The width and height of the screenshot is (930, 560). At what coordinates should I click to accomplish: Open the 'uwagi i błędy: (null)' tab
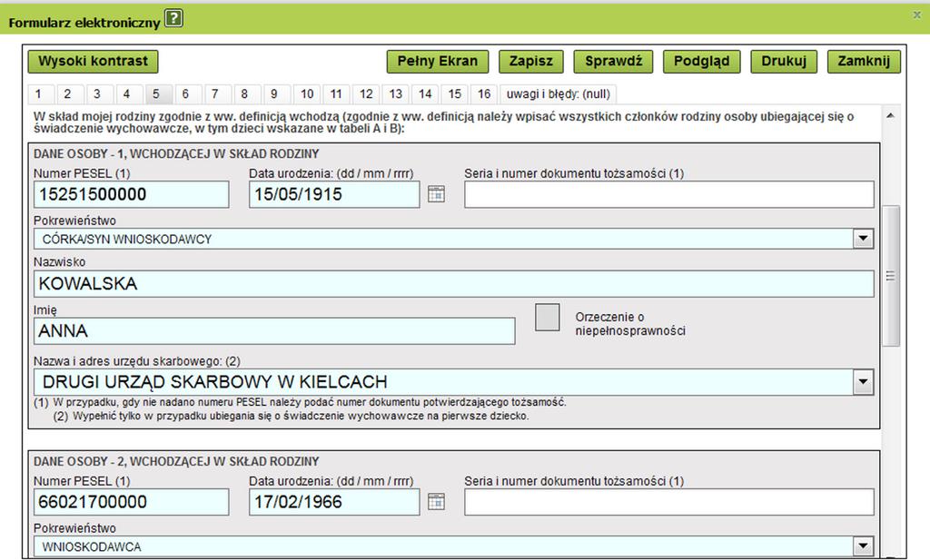pyautogui.click(x=559, y=94)
